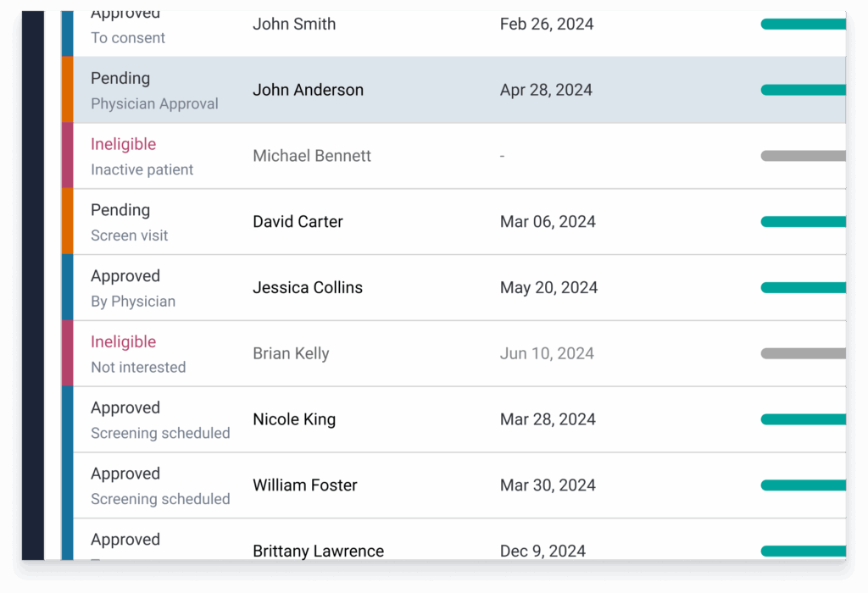Click the Approved By Physician status
Screen dimensions: 868x593
(x=133, y=288)
